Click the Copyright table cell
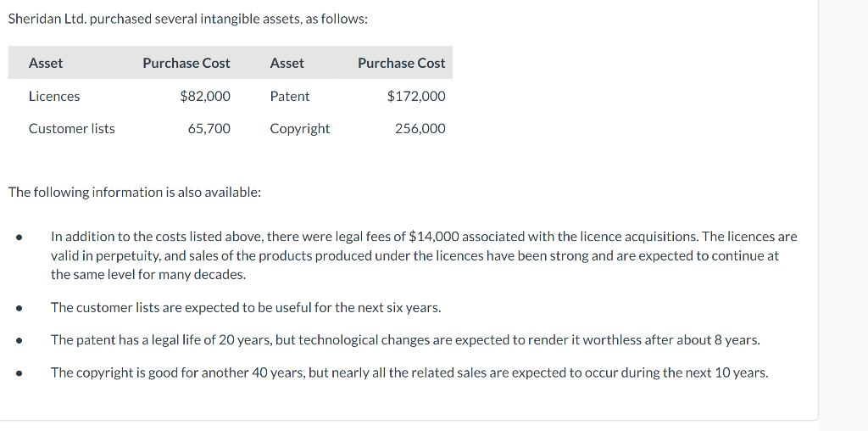This screenshot has height=431, width=868. [x=300, y=128]
